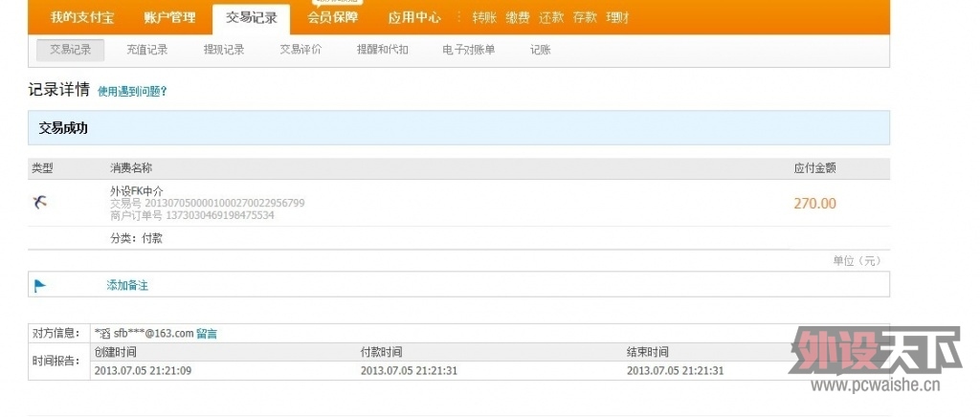Click the 转账 quick link

coord(485,17)
